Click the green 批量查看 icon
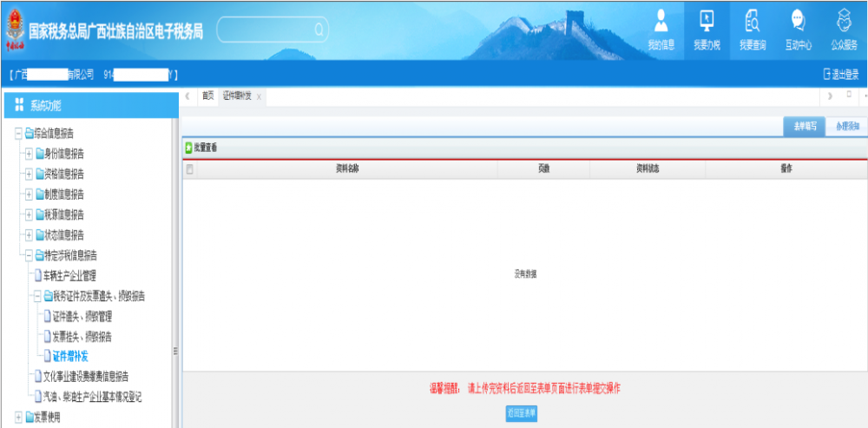 (x=188, y=148)
